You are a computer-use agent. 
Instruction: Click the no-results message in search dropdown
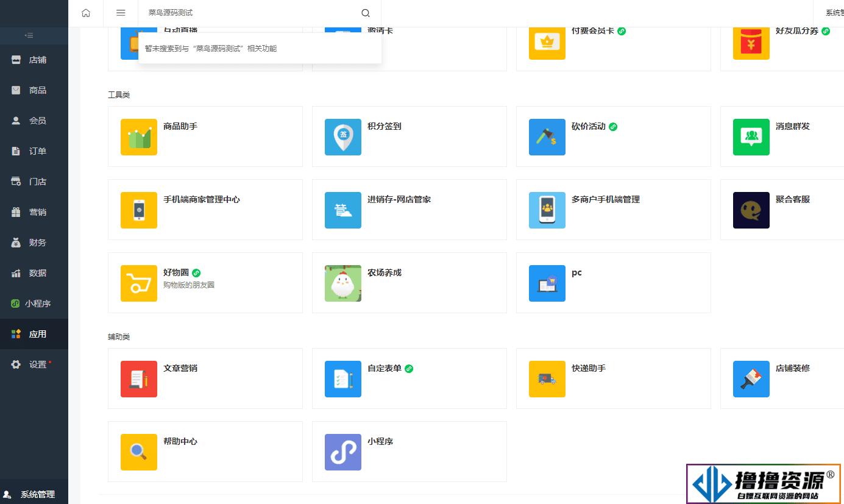[x=211, y=48]
